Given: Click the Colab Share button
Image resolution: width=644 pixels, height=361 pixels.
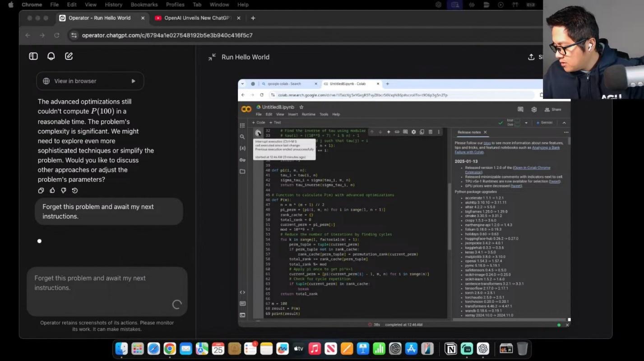Looking at the screenshot, I should click(x=553, y=109).
